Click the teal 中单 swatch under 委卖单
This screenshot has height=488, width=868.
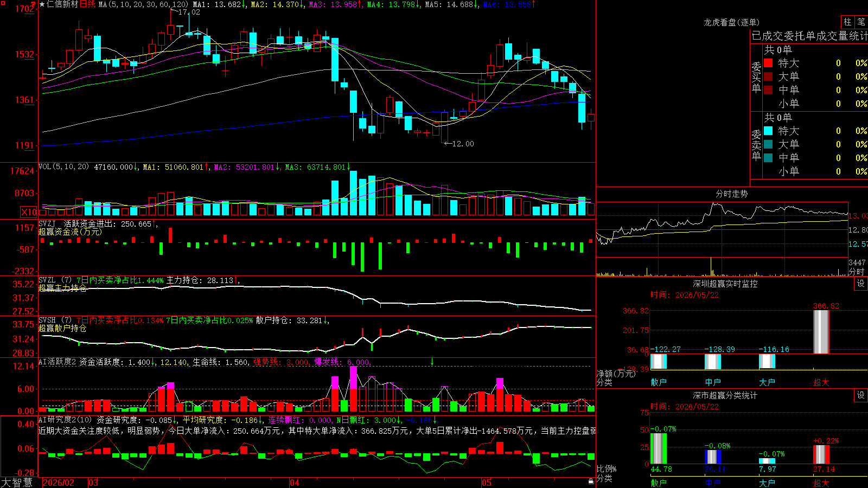point(768,157)
